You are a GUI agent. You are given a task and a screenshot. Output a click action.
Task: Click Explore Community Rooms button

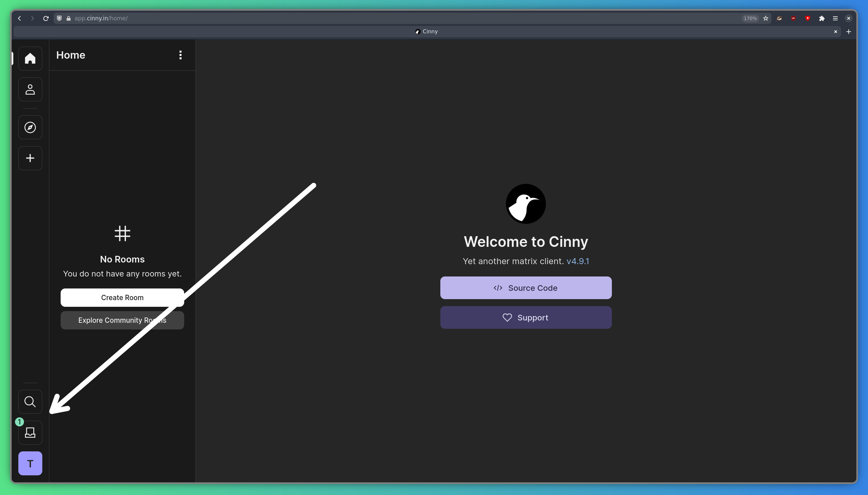[122, 320]
